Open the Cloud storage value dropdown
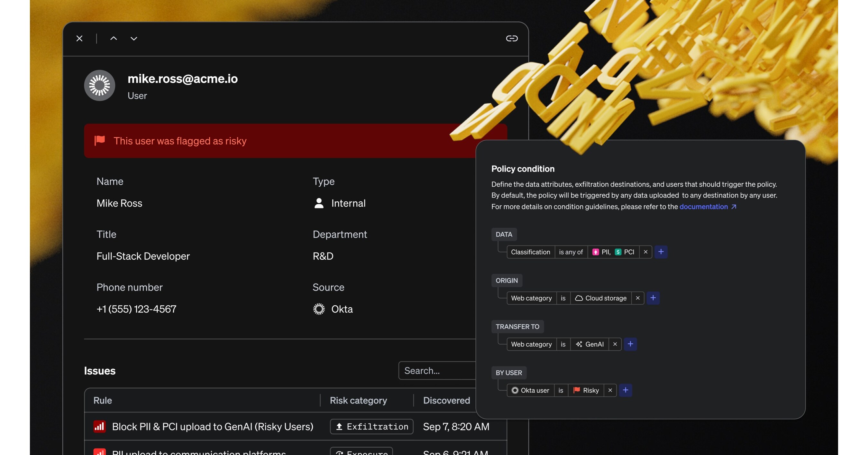This screenshot has height=455, width=868. 601,298
